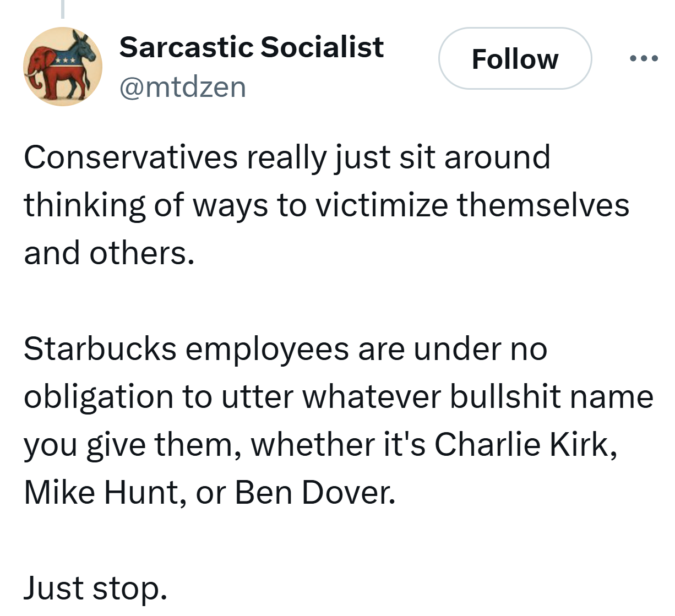Click the thread connector line above the avatar

(x=63, y=8)
